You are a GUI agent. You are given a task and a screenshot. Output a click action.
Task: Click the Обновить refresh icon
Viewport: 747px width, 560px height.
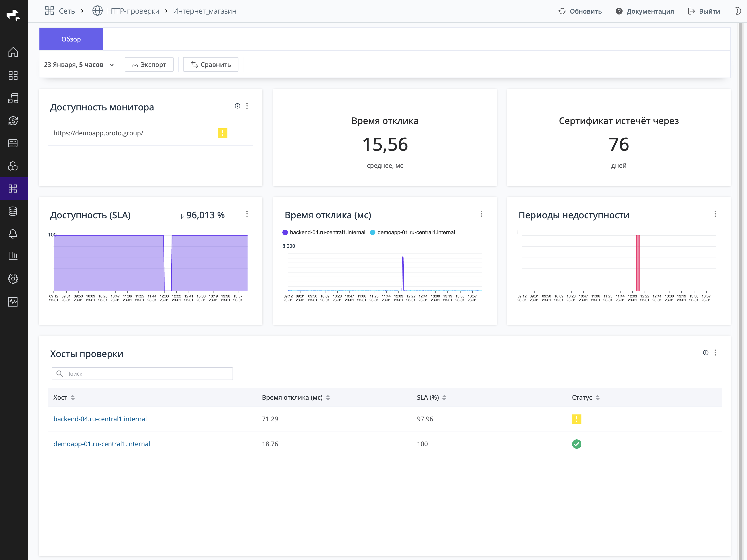562,11
